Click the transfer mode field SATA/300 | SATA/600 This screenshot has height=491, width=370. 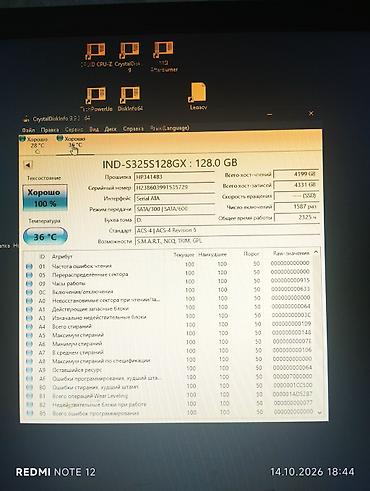[175, 209]
